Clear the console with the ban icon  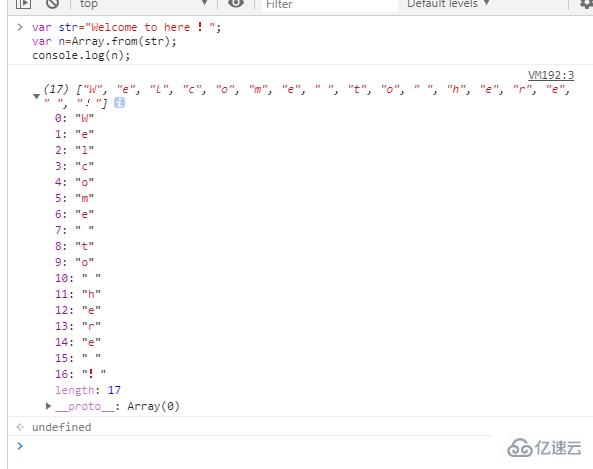click(x=53, y=4)
